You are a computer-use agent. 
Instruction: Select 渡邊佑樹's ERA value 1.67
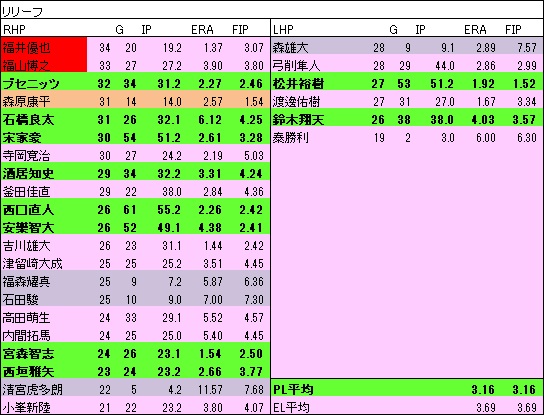coord(485,102)
